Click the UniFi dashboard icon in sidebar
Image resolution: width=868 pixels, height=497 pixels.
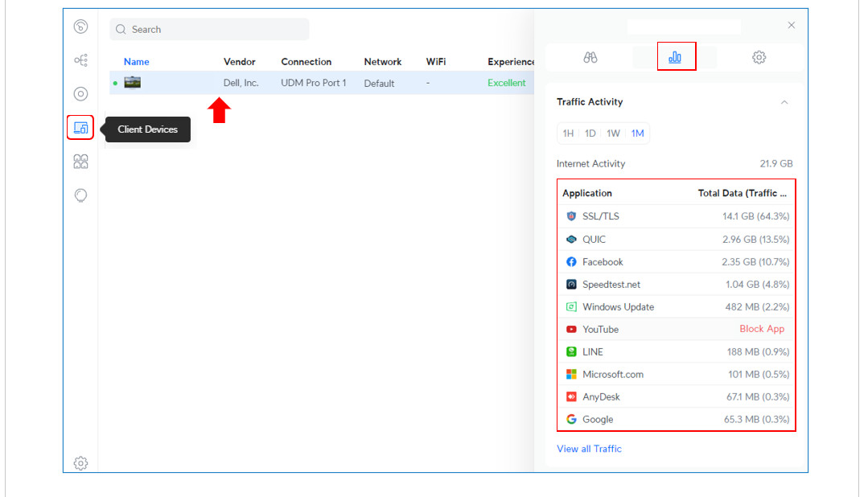point(80,27)
